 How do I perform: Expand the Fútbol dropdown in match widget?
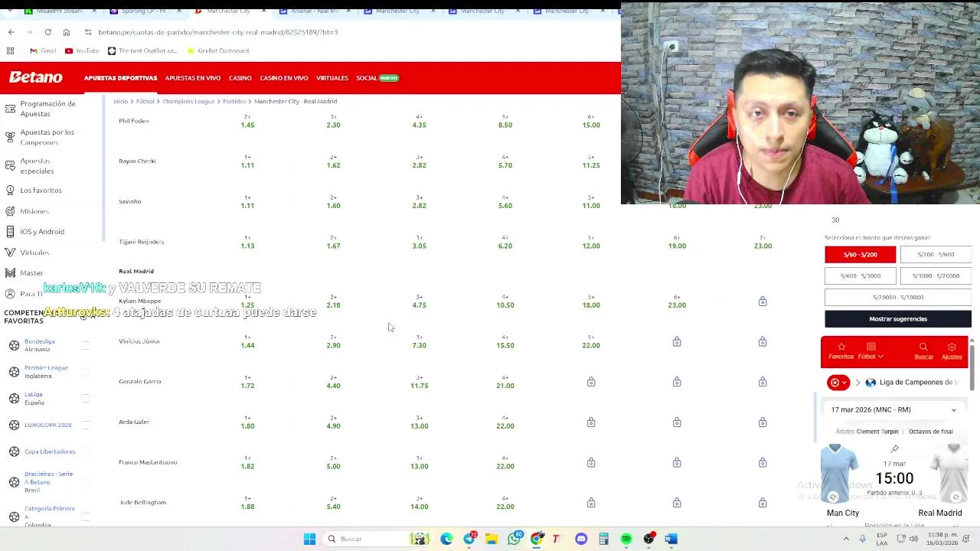pyautogui.click(x=871, y=351)
